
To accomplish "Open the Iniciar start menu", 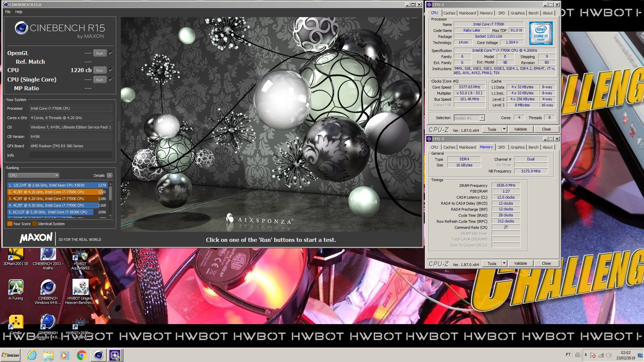I will coord(10,355).
